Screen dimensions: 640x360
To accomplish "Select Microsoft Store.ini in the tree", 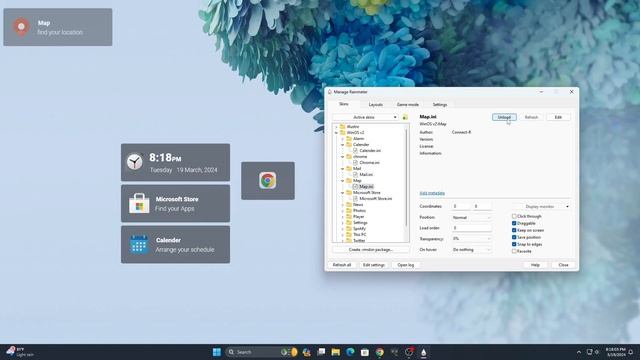I will click(376, 198).
